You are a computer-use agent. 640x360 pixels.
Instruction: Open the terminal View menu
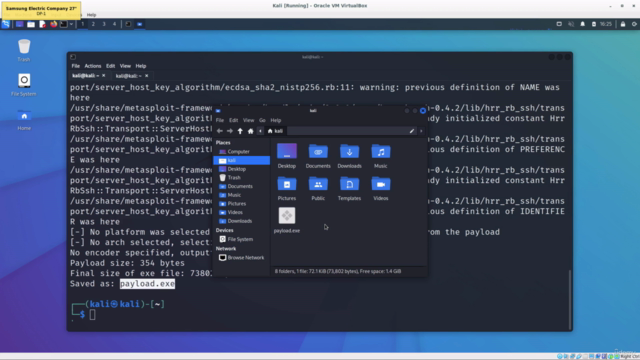click(x=125, y=66)
